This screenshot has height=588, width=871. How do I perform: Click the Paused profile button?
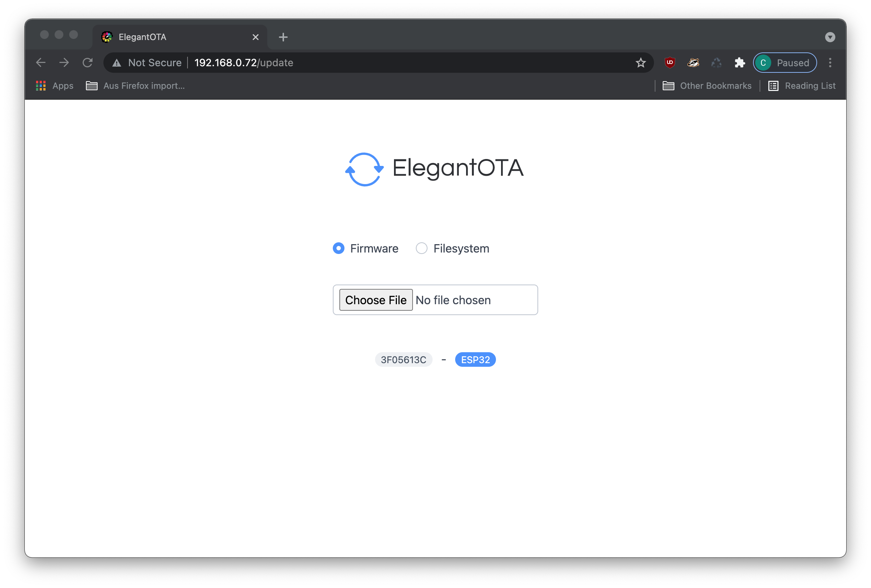785,63
